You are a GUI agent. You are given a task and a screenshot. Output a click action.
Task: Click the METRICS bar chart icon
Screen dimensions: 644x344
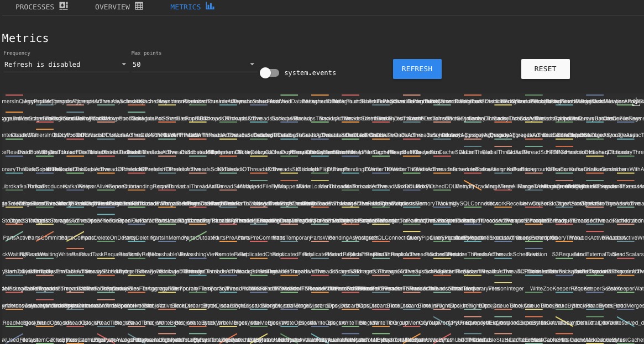point(210,6)
